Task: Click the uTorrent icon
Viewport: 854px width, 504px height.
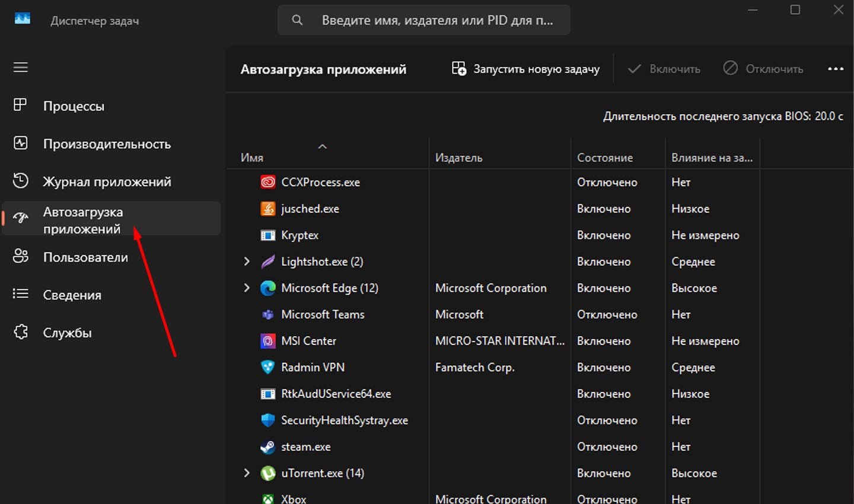Action: tap(268, 473)
